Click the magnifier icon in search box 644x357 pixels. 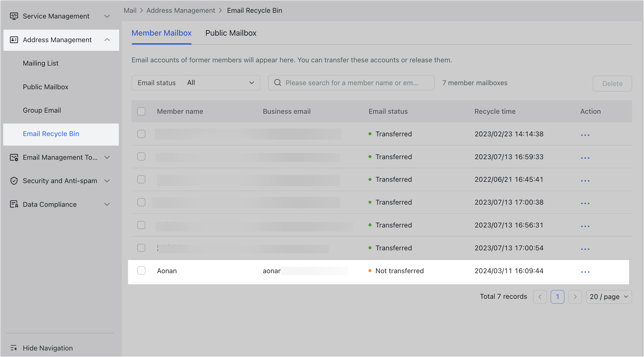(x=277, y=82)
